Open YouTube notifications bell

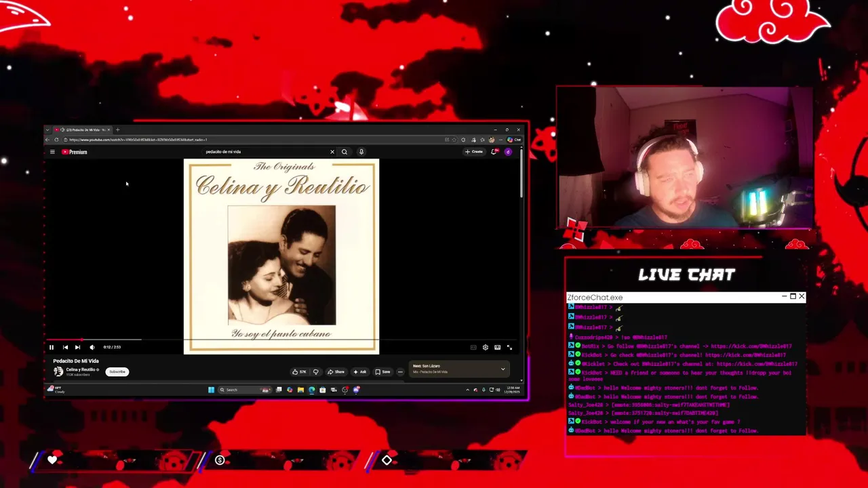494,152
